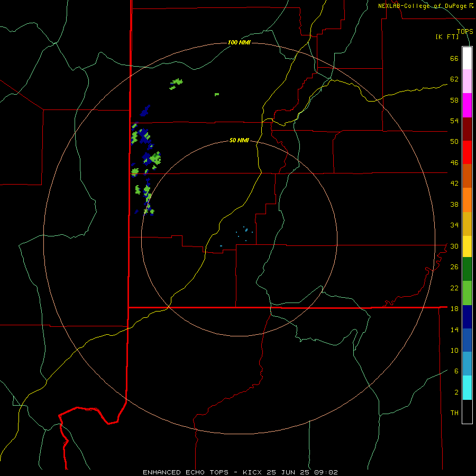
Task: Pick the light blue legend swatch
Action: [x=467, y=364]
